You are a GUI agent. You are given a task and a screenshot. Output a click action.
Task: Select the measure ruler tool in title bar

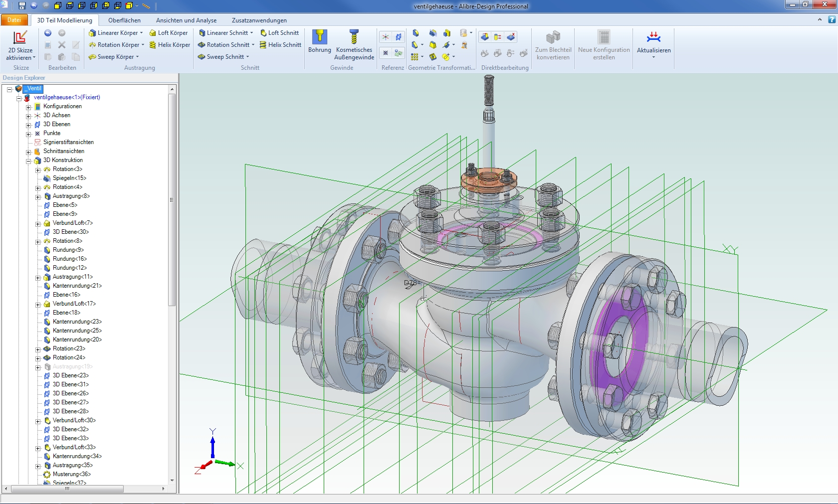[x=146, y=6]
